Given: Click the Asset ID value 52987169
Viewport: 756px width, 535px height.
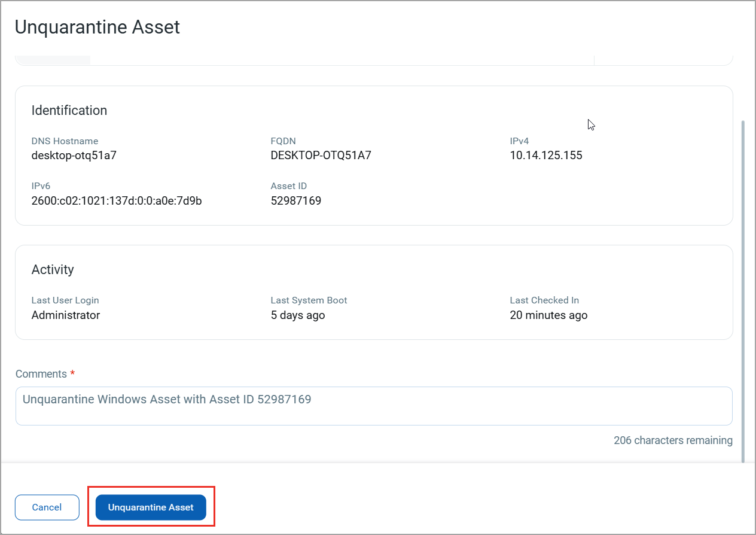Looking at the screenshot, I should pos(296,200).
